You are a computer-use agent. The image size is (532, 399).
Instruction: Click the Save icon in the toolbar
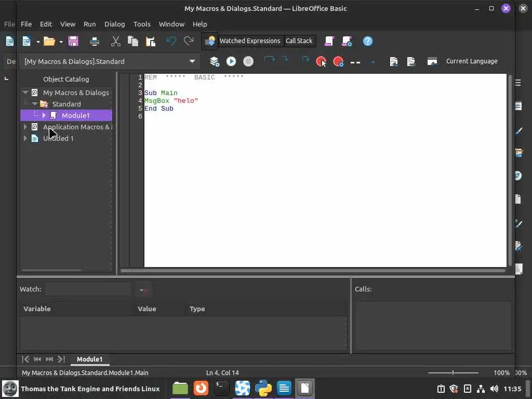(x=73, y=41)
